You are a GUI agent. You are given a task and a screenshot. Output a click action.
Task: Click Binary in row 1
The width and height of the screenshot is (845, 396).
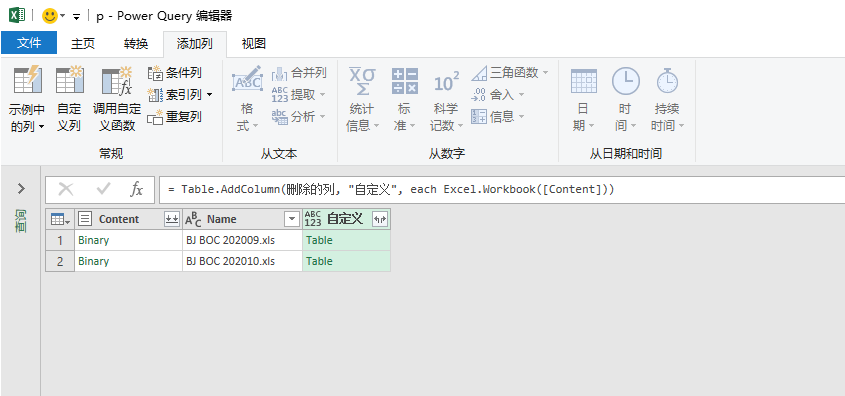pos(93,240)
